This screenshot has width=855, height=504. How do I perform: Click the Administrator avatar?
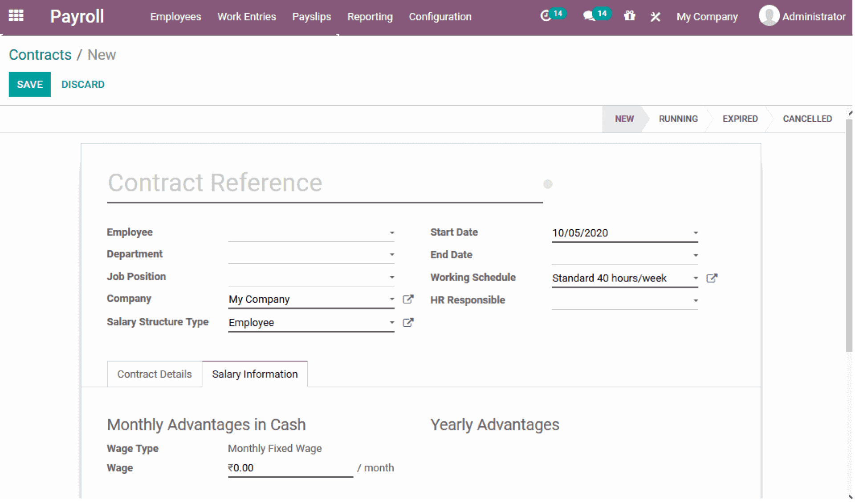pos(769,16)
